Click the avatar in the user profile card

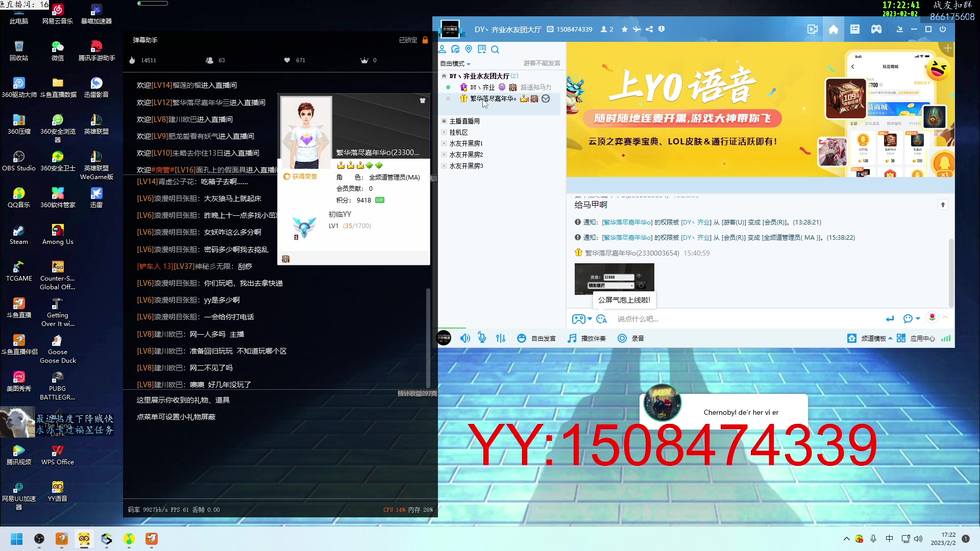[x=306, y=132]
